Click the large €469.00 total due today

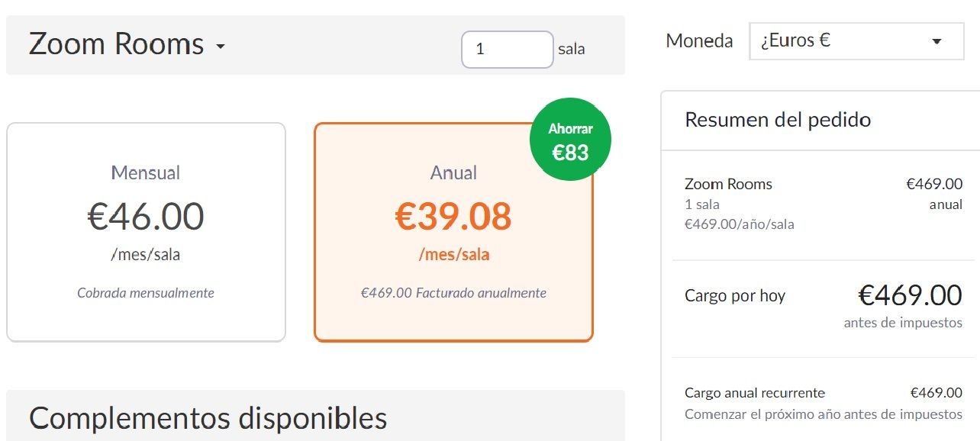click(x=910, y=295)
